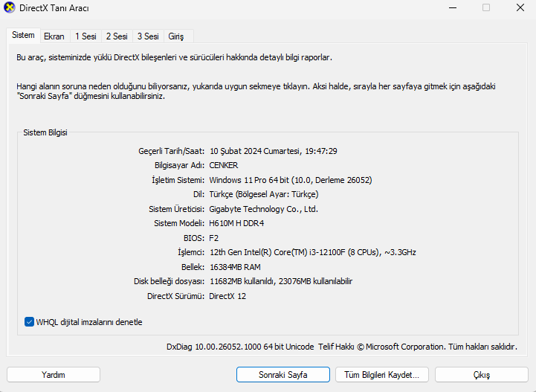Screen dimensions: 536x392
Task: Show the 3 Sesi tab
Action: point(147,36)
